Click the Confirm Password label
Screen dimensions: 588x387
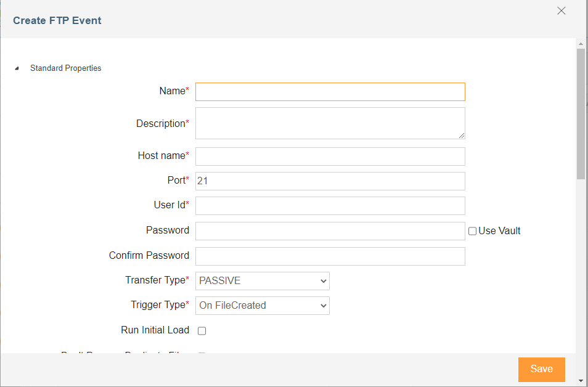(149, 255)
